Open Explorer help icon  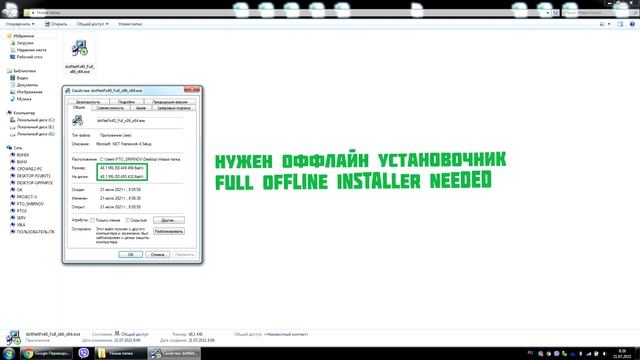(x=632, y=24)
